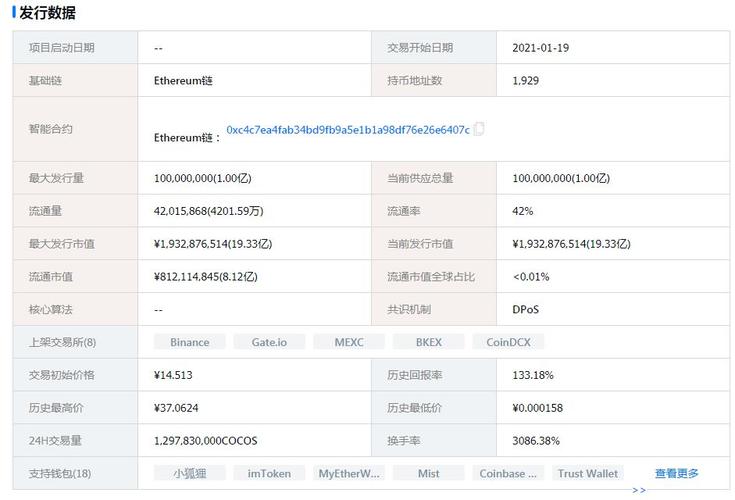Select the Binance exchange tag
735x500 pixels.
click(189, 342)
